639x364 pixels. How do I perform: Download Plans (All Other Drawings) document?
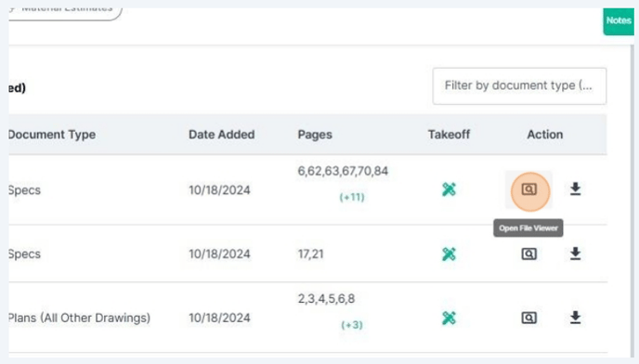coord(575,318)
